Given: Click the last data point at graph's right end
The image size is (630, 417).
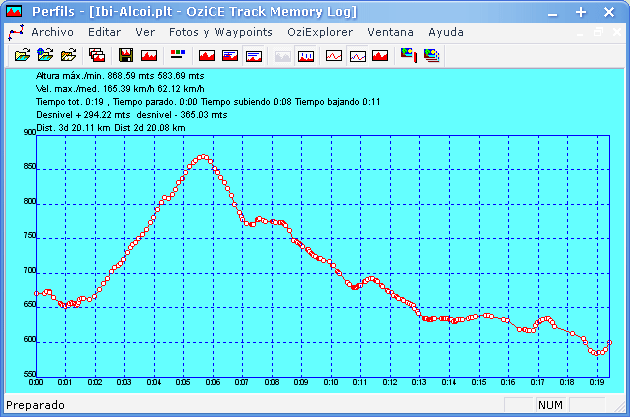Looking at the screenshot, I should 609,342.
